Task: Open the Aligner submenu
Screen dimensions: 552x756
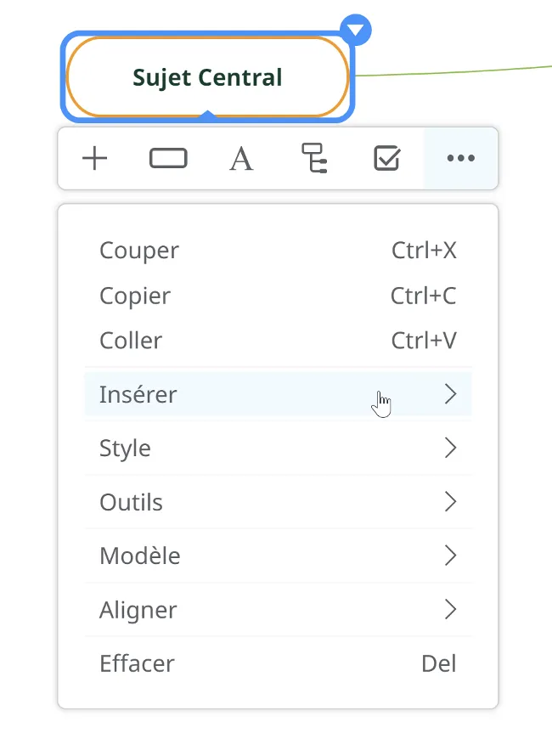Action: [x=278, y=609]
